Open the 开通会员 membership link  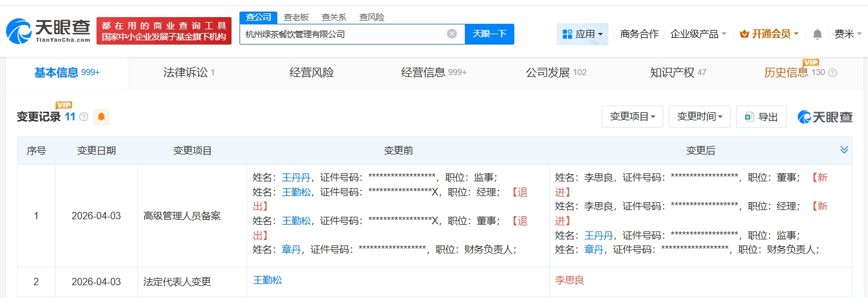769,34
